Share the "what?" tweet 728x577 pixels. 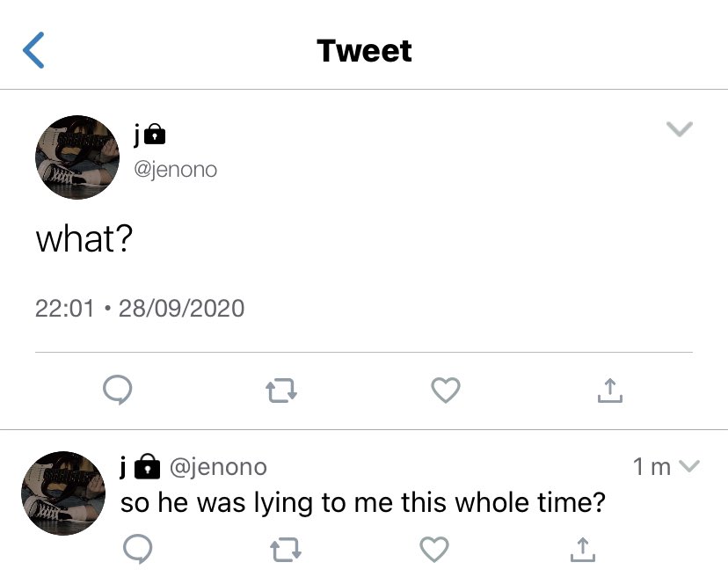610,391
